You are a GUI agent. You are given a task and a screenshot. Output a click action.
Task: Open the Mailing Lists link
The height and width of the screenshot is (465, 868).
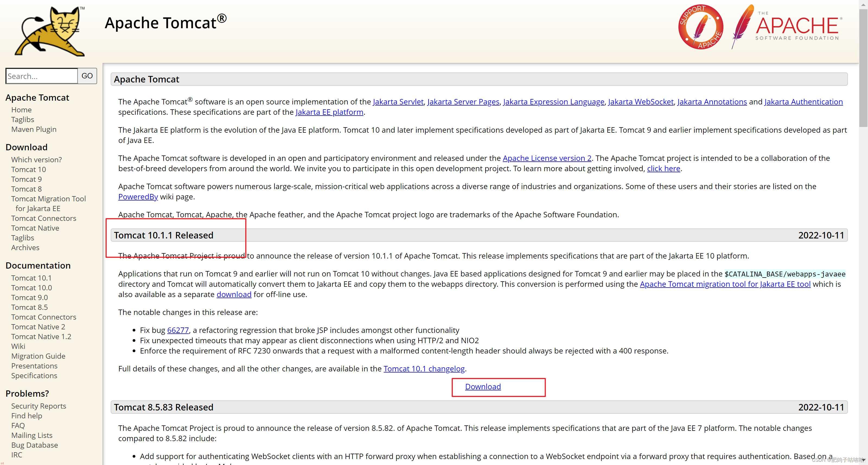[32, 435]
